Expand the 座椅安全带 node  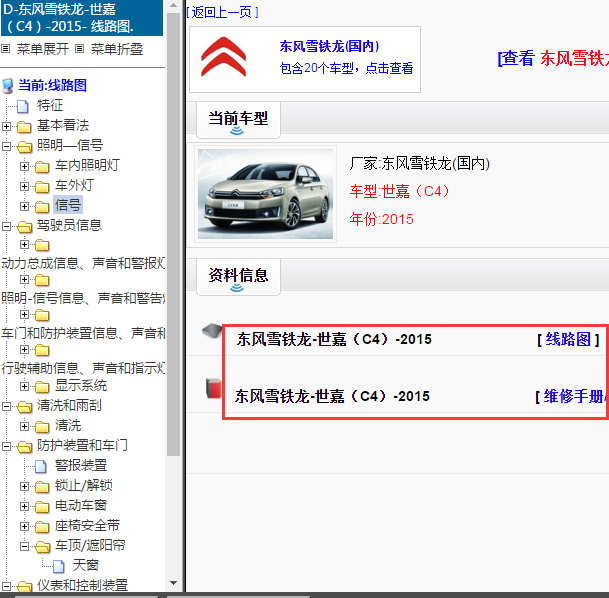(24, 526)
